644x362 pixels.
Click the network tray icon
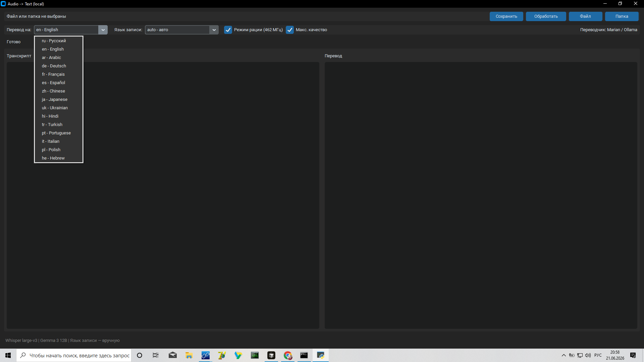(580, 355)
